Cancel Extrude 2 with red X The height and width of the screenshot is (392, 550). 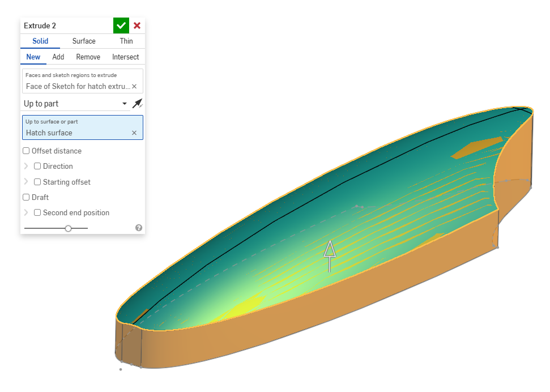[137, 25]
